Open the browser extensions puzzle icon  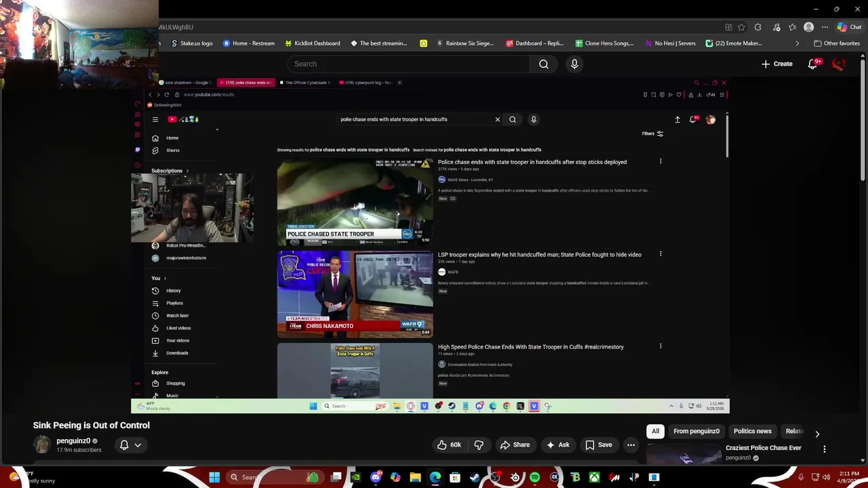(758, 27)
